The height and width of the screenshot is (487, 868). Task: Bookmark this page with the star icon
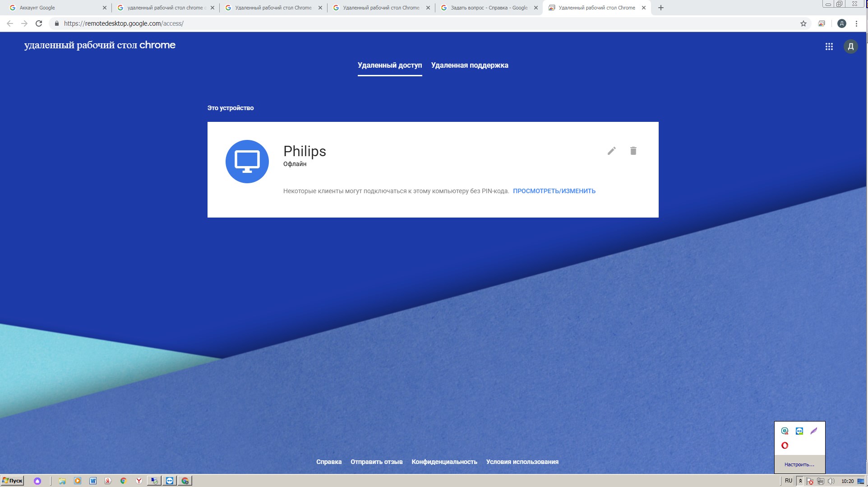(803, 23)
